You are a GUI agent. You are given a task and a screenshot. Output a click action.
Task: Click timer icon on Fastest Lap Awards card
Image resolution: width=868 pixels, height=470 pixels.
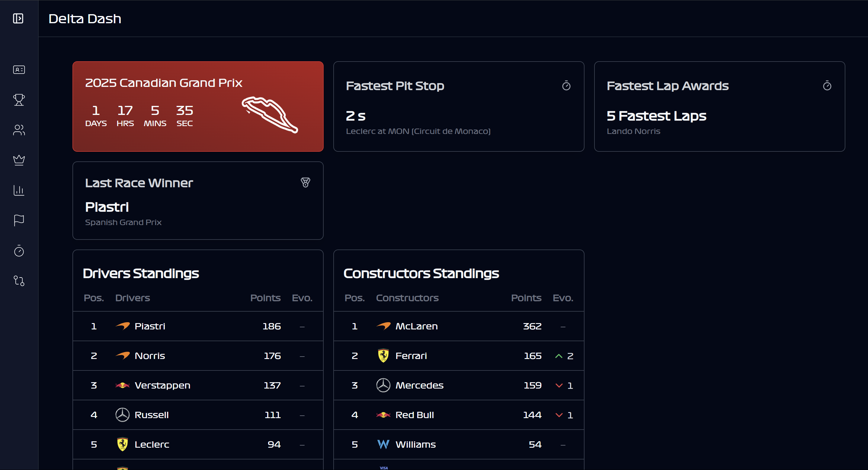(x=827, y=85)
